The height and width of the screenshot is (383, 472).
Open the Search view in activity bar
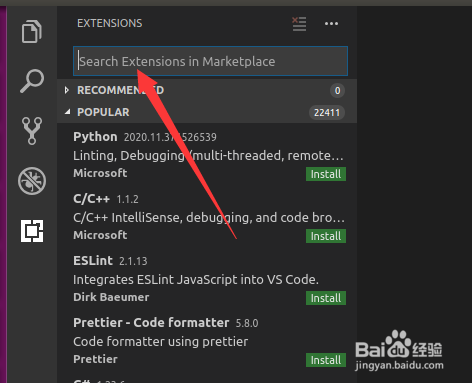point(32,81)
